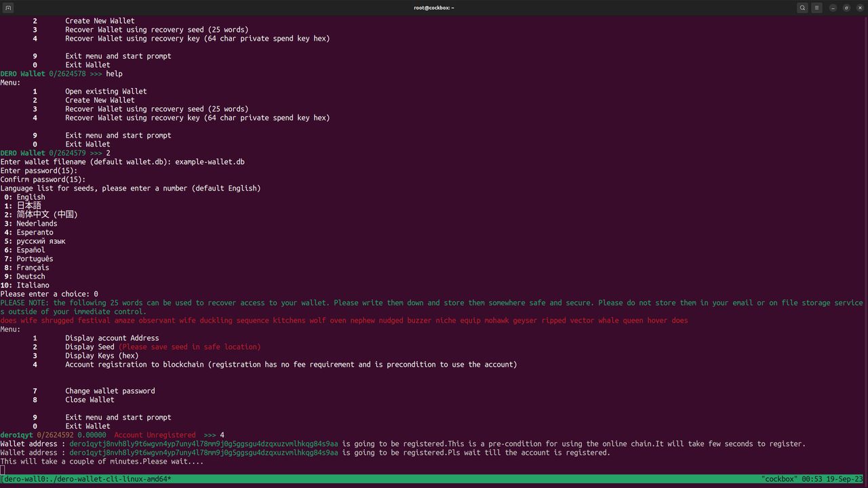This screenshot has height=488, width=868.
Task: Click the terminal search icon
Action: tap(802, 7)
